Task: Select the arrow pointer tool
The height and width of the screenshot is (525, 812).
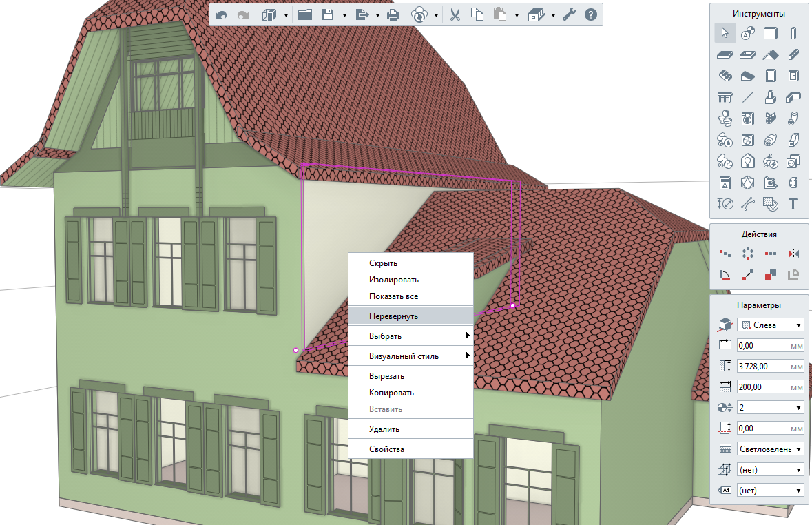Action: [725, 33]
